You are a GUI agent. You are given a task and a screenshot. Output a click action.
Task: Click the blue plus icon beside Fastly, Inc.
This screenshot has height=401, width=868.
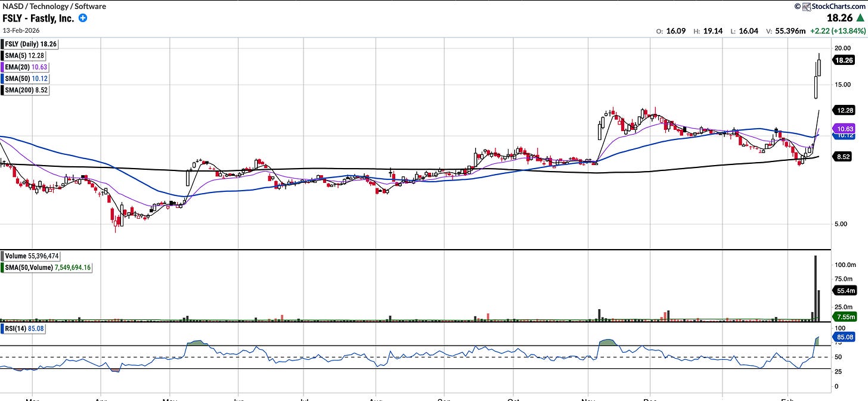coord(83,18)
